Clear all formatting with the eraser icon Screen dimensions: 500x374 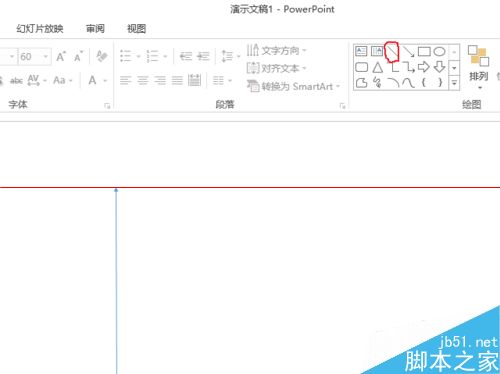pyautogui.click(x=101, y=56)
